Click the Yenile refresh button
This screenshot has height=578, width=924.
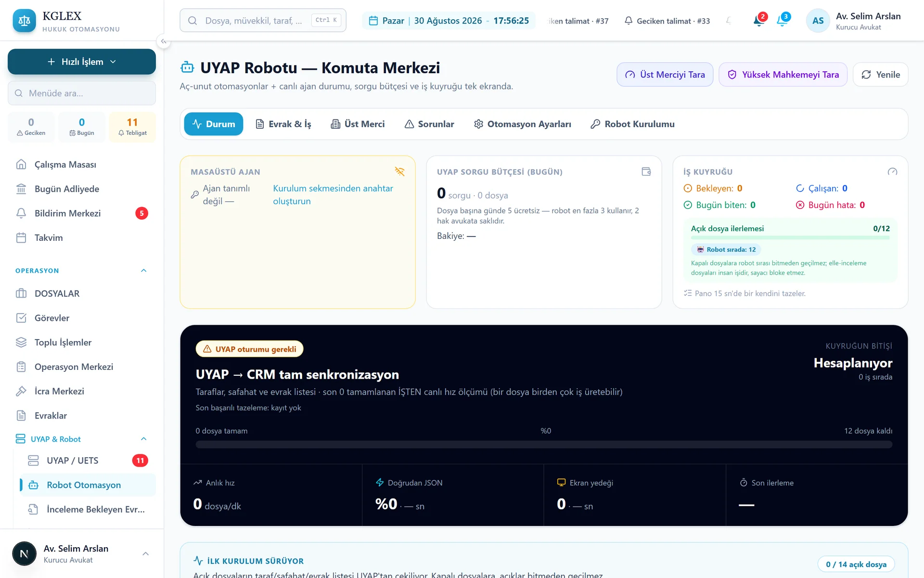click(x=881, y=75)
